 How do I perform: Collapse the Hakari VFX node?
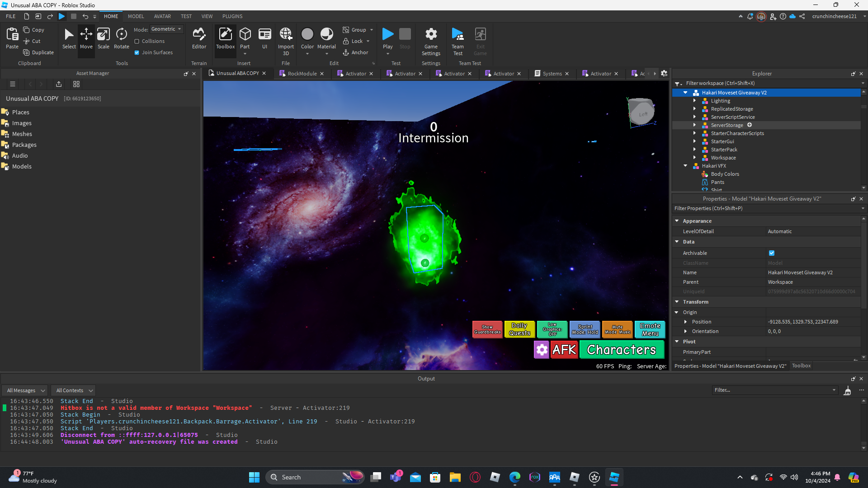click(685, 166)
